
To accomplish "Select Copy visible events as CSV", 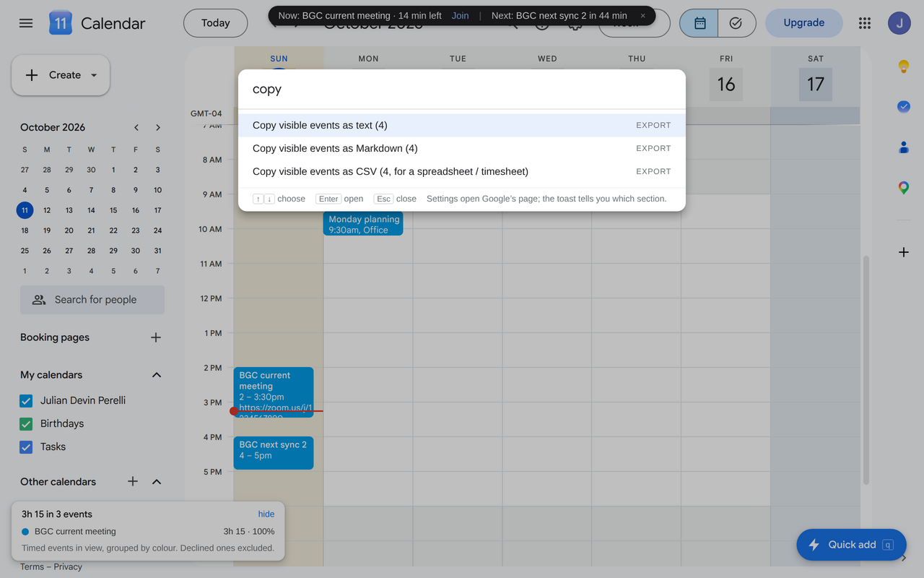I will 462,171.
